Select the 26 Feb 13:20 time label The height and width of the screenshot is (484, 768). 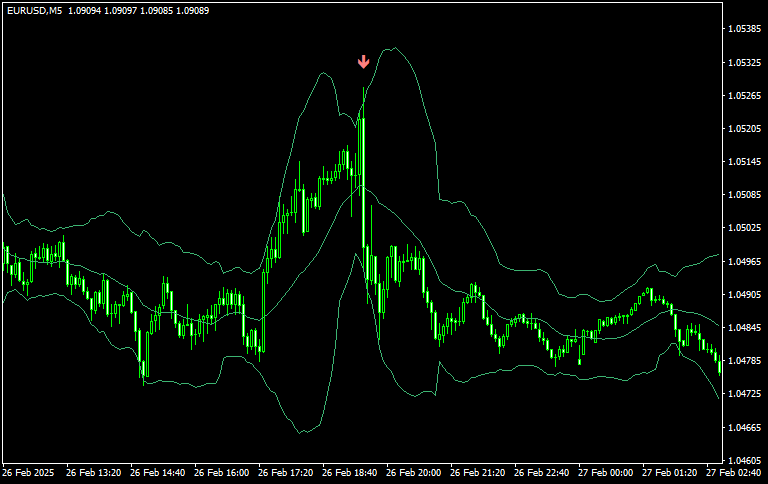93,472
